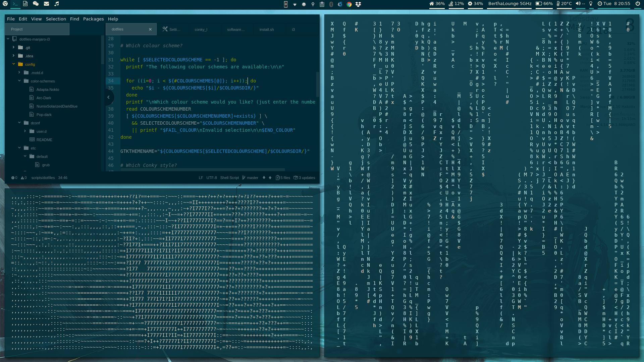Click the git pull down-arrow in status bar
This screenshot has height=362, width=644.
point(264,178)
